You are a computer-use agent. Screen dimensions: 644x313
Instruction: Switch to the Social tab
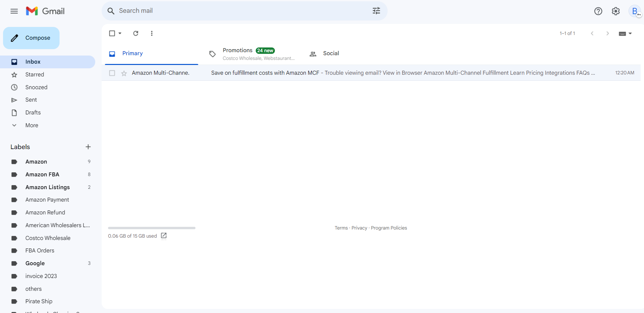pyautogui.click(x=352, y=54)
